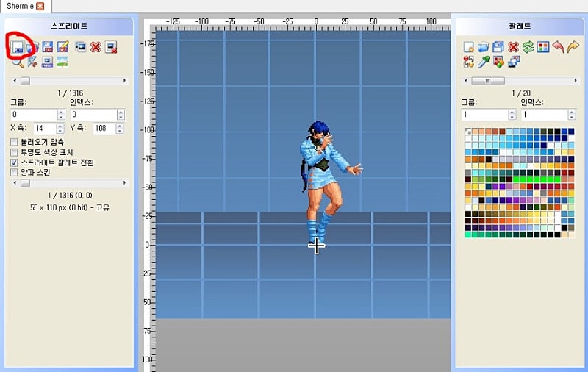Viewport: 588px width, 372px height.
Task: Uncheck 스프라이트 팔레트 전환 checkbox
Action: click(x=14, y=162)
